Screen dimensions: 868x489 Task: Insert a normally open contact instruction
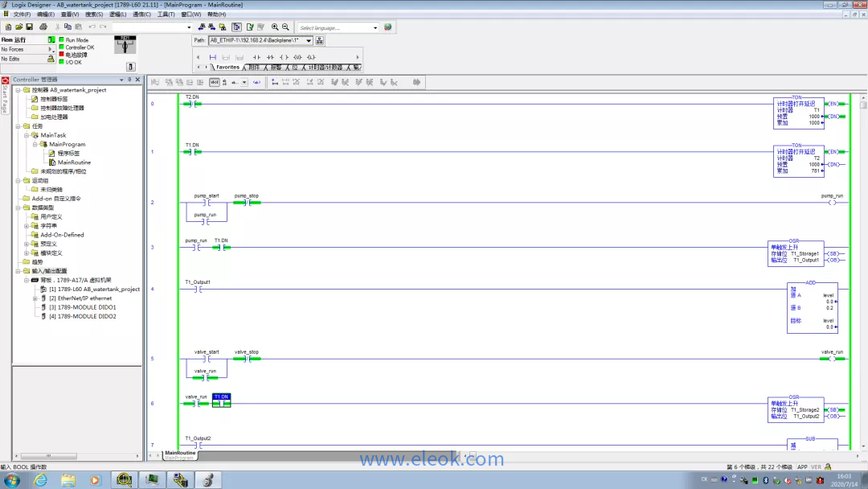[x=257, y=57]
